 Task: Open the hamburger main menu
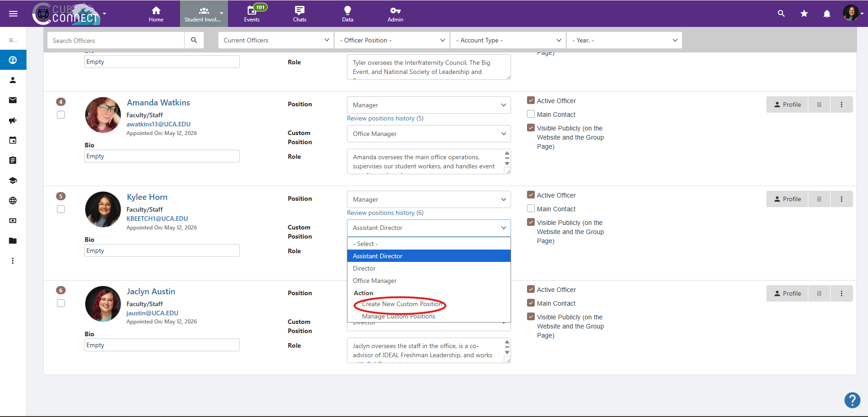[13, 14]
